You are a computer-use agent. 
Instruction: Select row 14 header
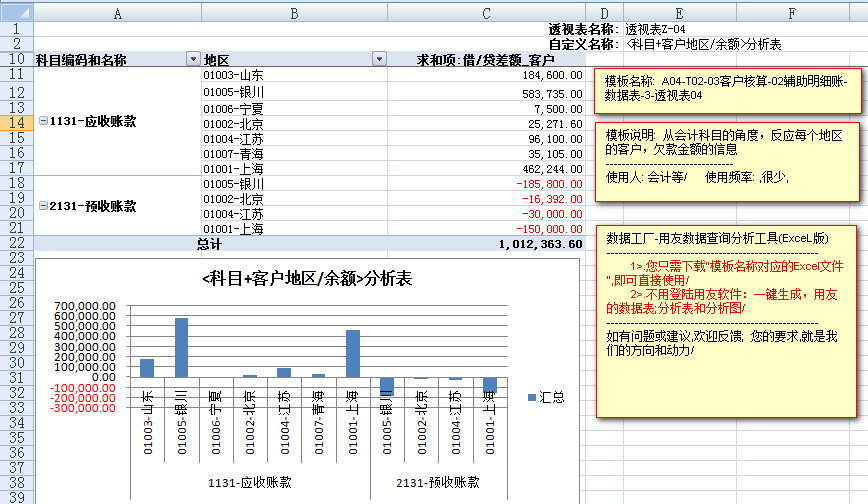tap(17, 122)
